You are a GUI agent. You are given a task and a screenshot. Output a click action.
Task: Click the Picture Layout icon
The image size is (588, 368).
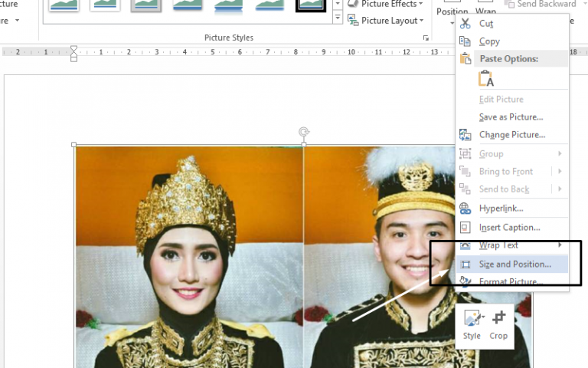pyautogui.click(x=353, y=20)
